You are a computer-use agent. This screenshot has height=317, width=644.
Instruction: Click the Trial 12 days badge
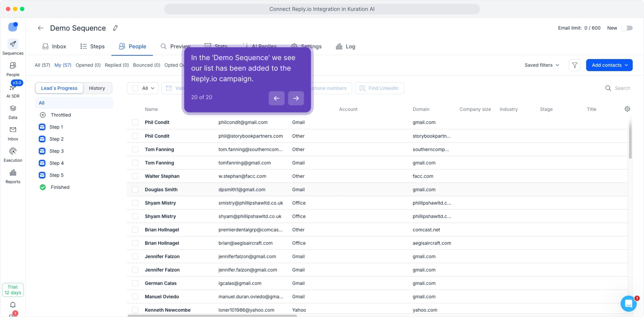click(x=13, y=290)
